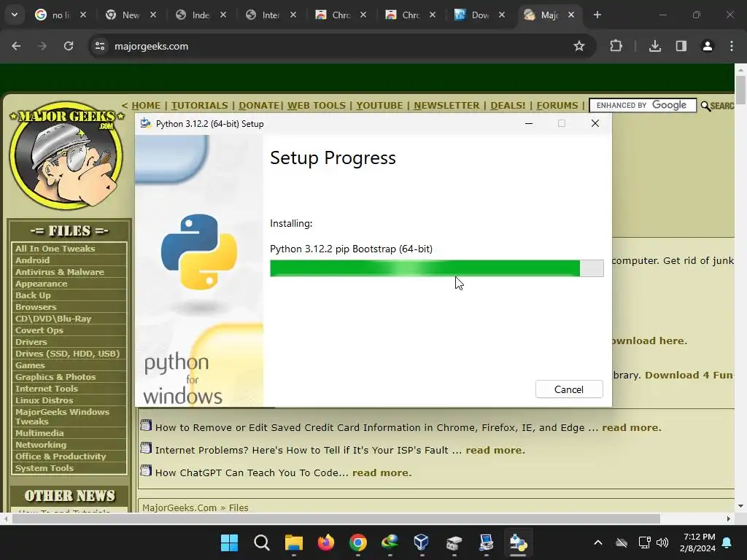Open Chrome downloads icon
Screen dimensions: 747x560
click(655, 46)
